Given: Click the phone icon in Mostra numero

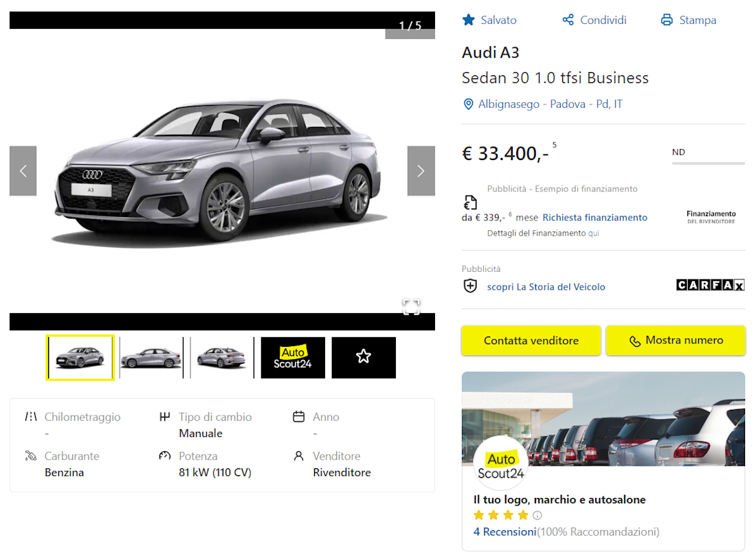Looking at the screenshot, I should click(635, 341).
